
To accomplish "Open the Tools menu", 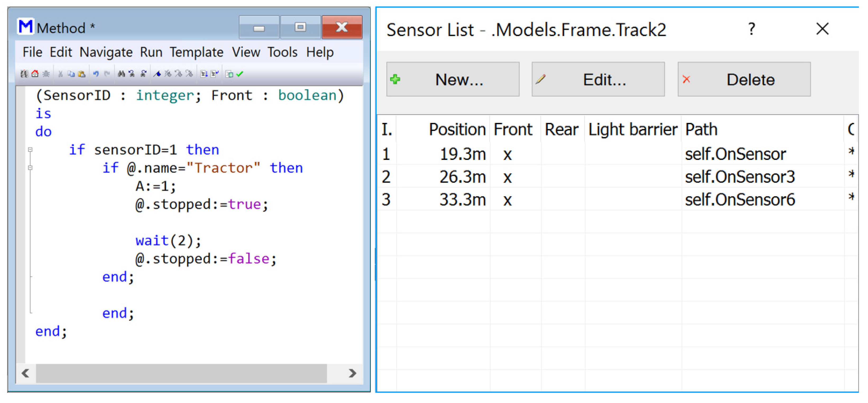I will click(282, 53).
